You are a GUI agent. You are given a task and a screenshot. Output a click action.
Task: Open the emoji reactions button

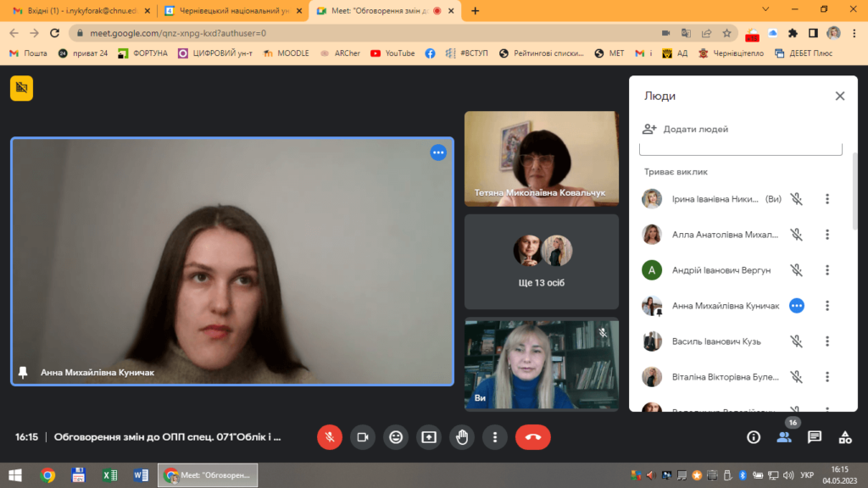coord(396,437)
